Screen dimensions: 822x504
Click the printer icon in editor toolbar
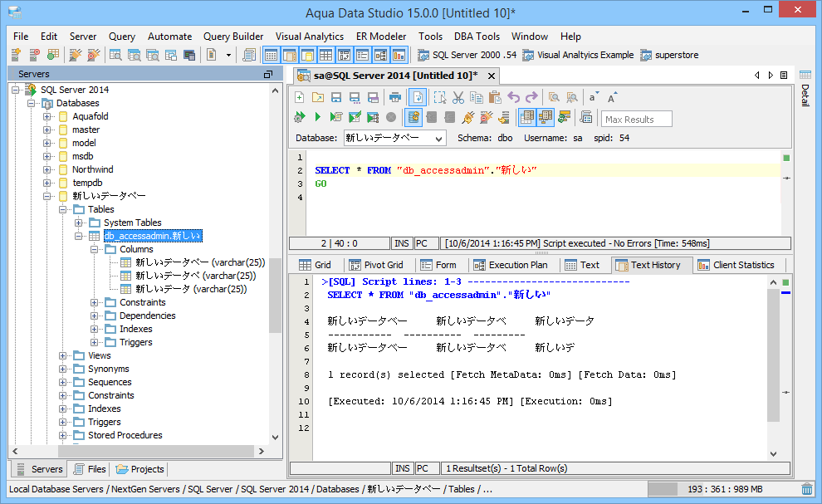pos(396,97)
